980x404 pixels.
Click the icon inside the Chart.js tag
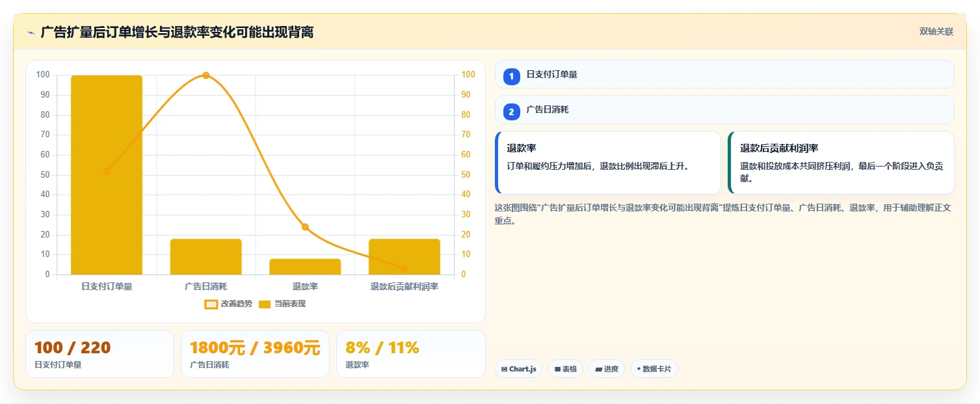[x=504, y=370]
